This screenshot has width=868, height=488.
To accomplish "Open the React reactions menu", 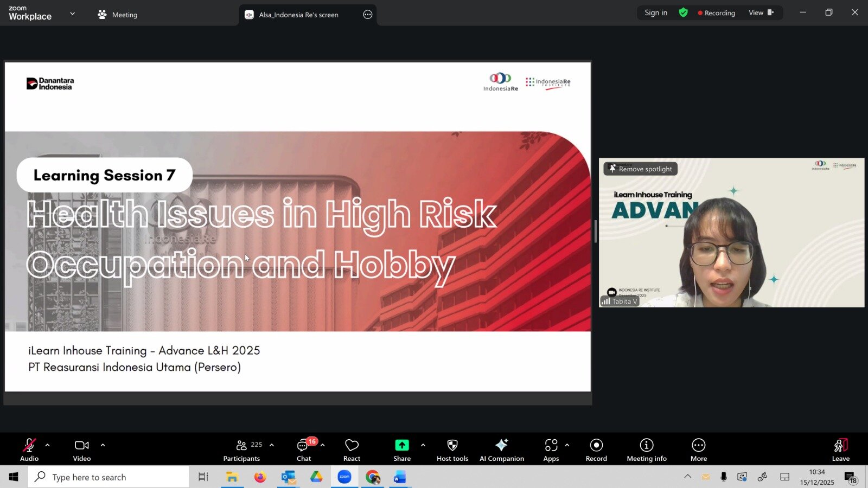I will pos(352,449).
